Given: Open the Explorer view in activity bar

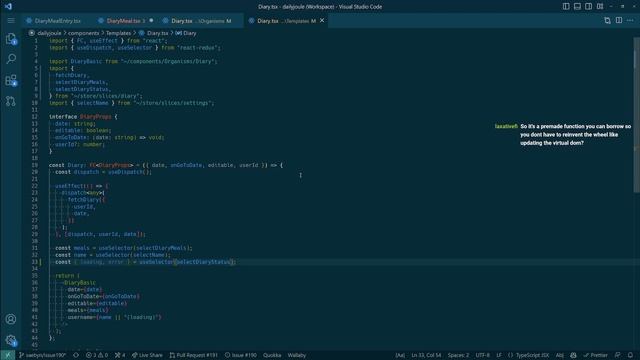Looking at the screenshot, I should 11,39.
